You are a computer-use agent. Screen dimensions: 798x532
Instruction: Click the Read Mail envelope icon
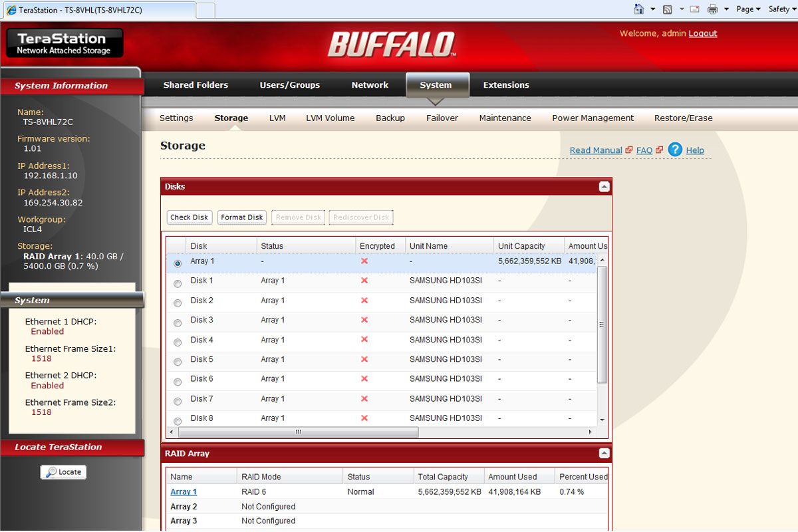694,9
